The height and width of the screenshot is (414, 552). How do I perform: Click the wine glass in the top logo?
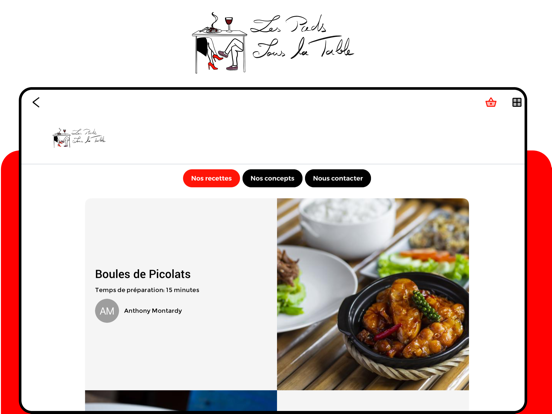click(229, 24)
